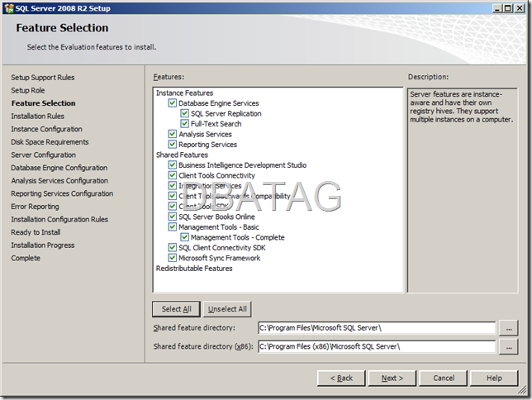Click the Description text box
The height and width of the screenshot is (400, 532).
pos(463,190)
